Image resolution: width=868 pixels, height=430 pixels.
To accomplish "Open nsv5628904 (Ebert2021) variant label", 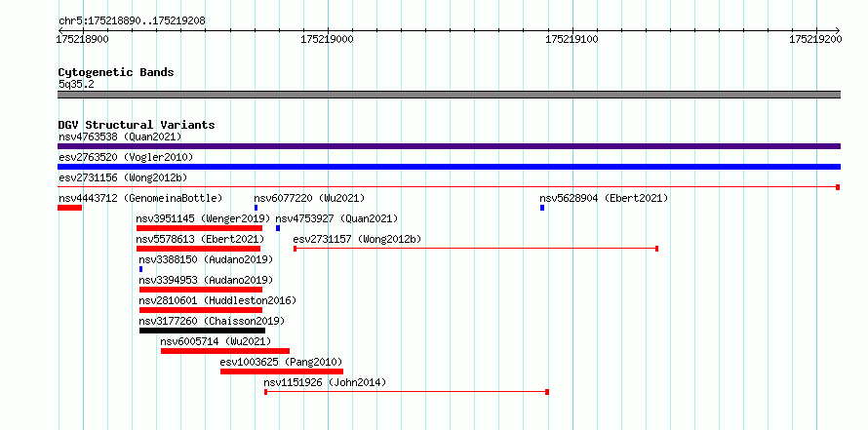I will (x=604, y=198).
